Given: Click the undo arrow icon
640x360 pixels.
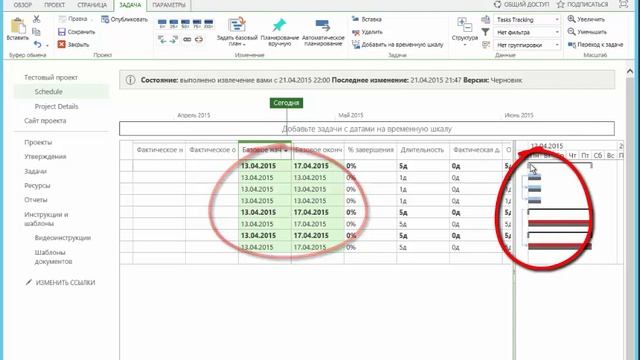Looking at the screenshot, I should pos(38,44).
